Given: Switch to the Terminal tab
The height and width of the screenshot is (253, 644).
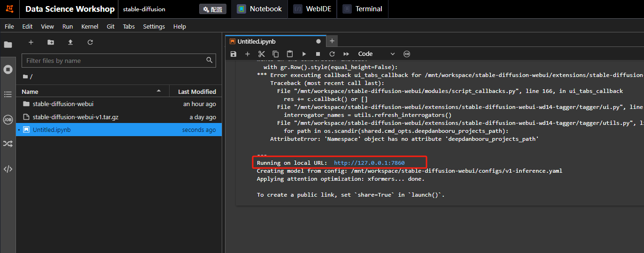Looking at the screenshot, I should [362, 9].
